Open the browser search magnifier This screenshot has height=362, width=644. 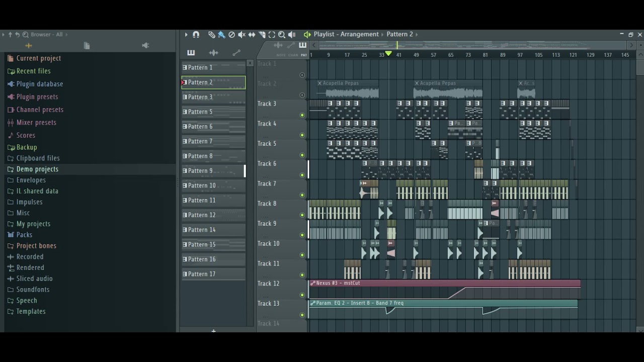coord(25,34)
